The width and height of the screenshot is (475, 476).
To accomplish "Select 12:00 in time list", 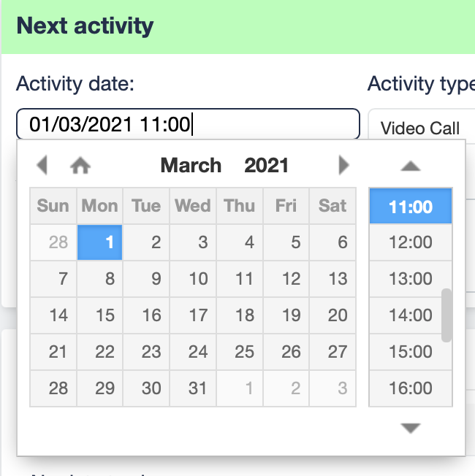I will (410, 242).
